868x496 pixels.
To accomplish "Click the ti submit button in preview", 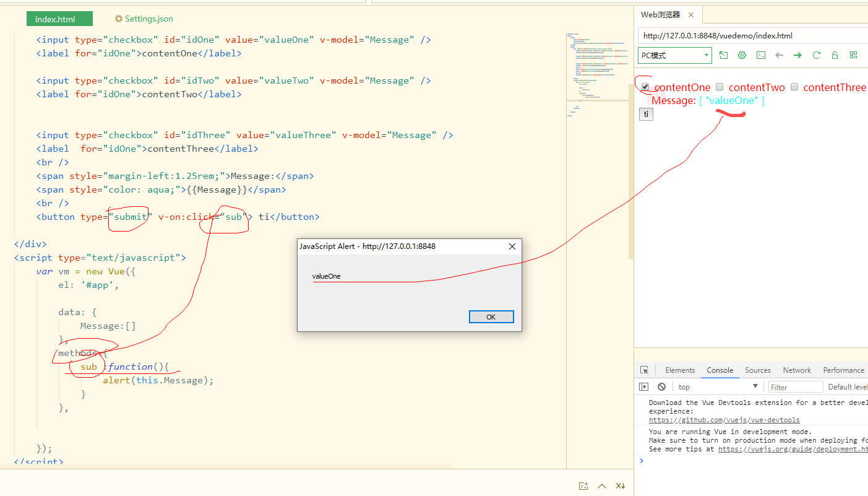I will [x=646, y=114].
